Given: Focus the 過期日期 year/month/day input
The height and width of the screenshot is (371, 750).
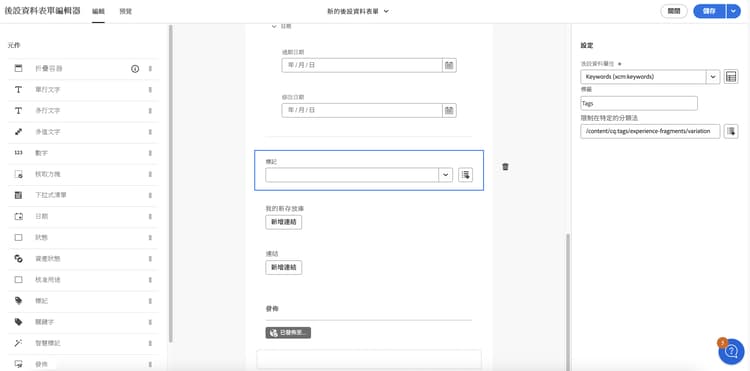Looking at the screenshot, I should pos(362,65).
